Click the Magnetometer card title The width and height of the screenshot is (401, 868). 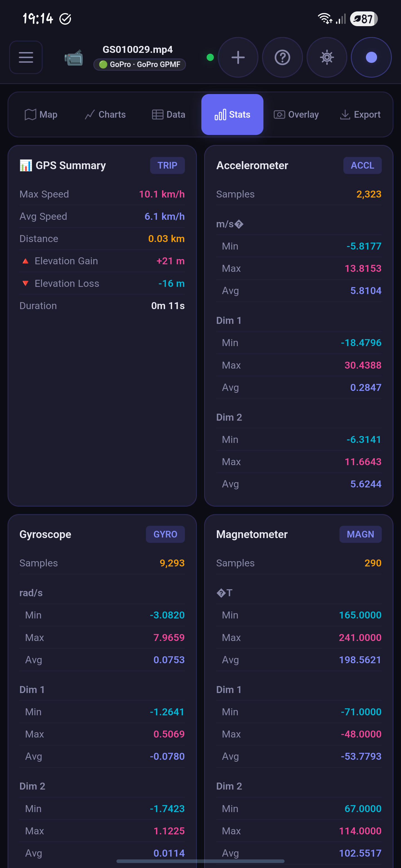(x=252, y=534)
